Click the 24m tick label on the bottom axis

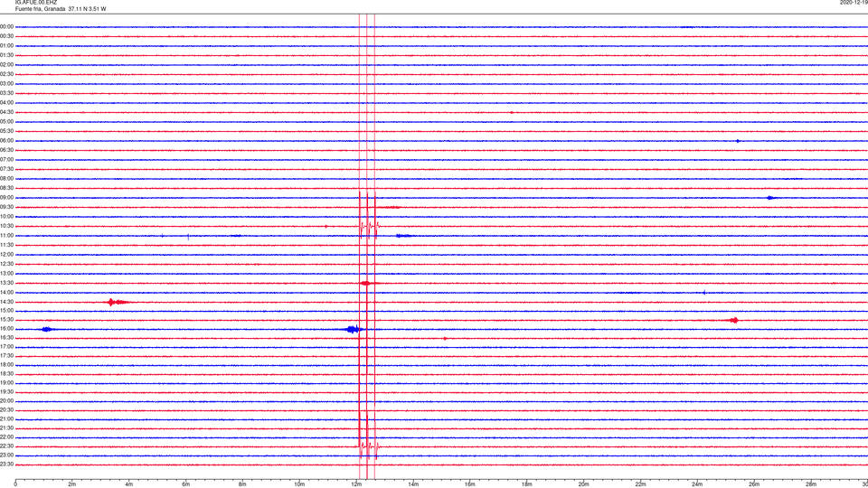(x=697, y=484)
